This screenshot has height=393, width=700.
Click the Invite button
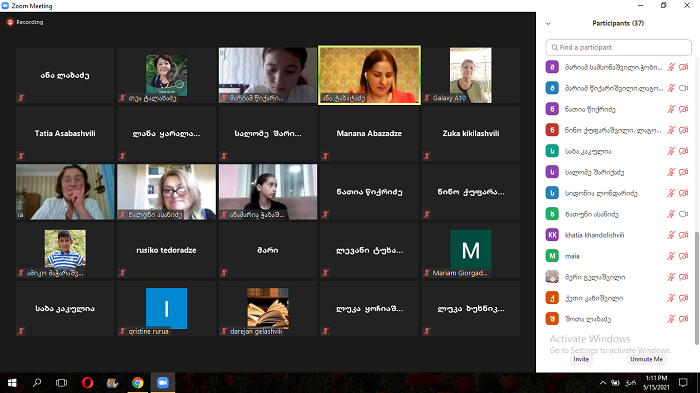581,359
